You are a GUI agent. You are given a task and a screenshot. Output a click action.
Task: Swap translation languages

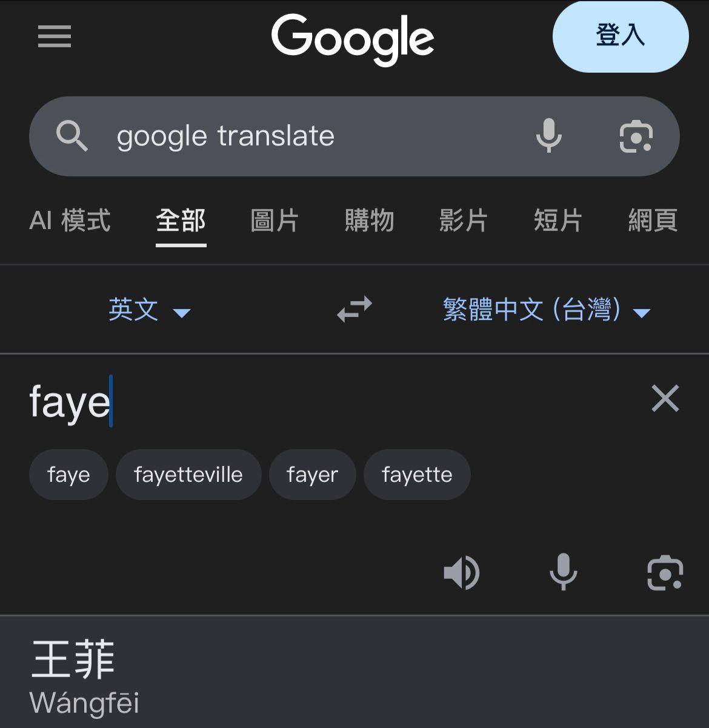pyautogui.click(x=354, y=309)
